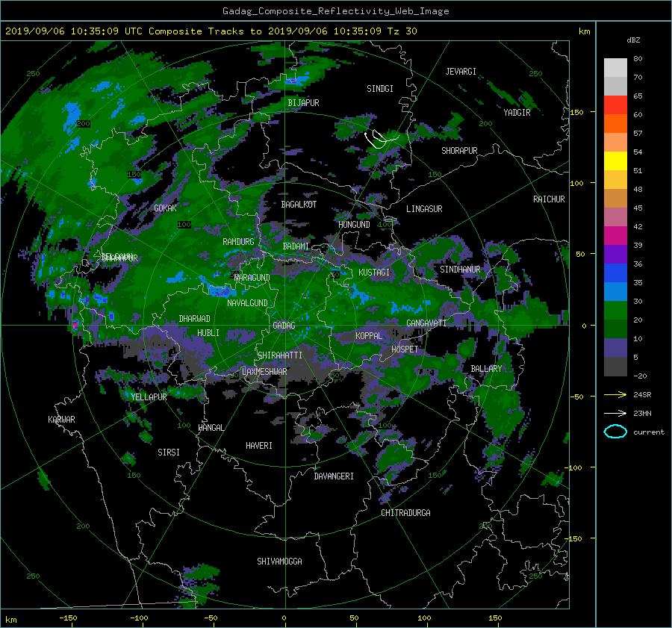Viewport: 672px width, 628px height.
Task: Click the 150 tick on the right axis
Action: coord(577,112)
